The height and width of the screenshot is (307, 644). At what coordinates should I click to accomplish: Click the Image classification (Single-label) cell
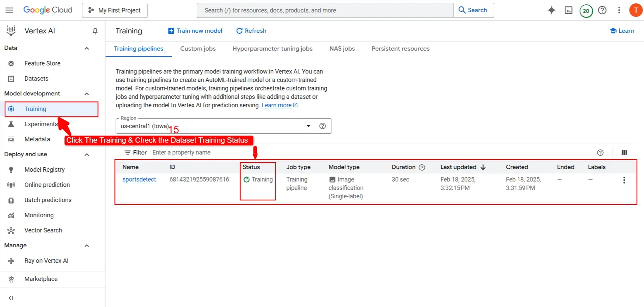346,188
